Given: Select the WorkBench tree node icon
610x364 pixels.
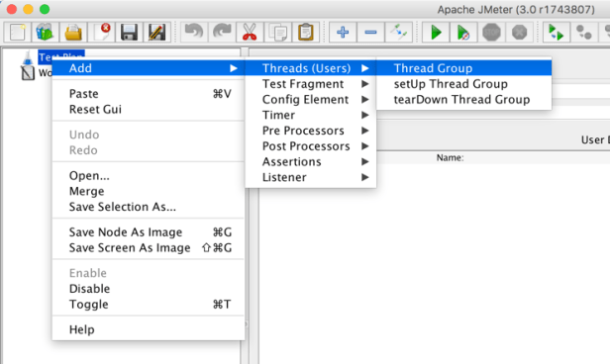Looking at the screenshot, I should [28, 72].
